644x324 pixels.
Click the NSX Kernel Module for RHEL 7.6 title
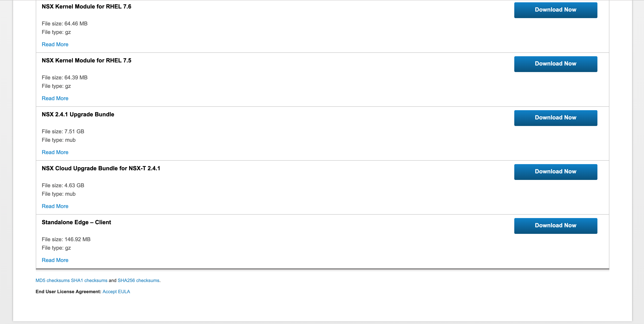pyautogui.click(x=86, y=7)
